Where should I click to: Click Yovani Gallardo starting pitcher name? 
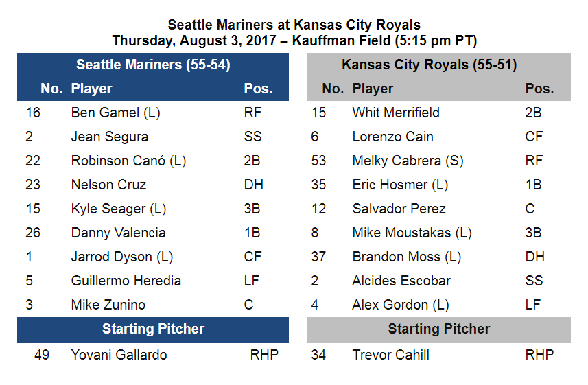[119, 355]
